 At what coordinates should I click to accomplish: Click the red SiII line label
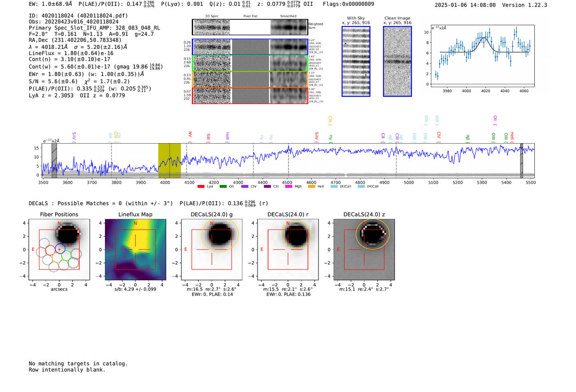click(209, 138)
